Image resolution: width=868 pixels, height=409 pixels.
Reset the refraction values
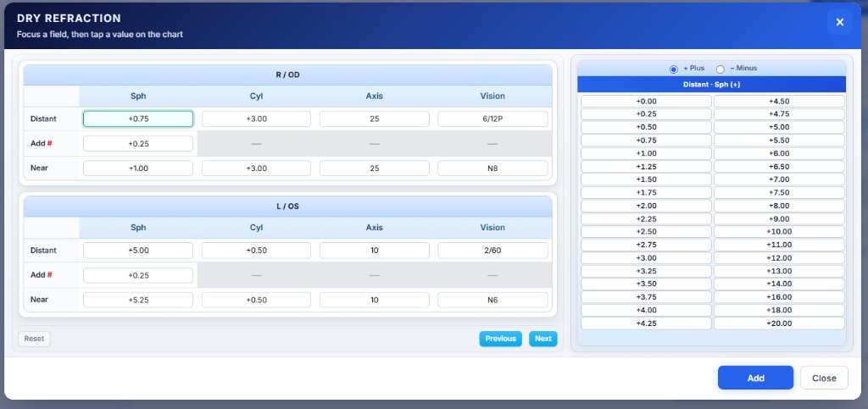(34, 339)
